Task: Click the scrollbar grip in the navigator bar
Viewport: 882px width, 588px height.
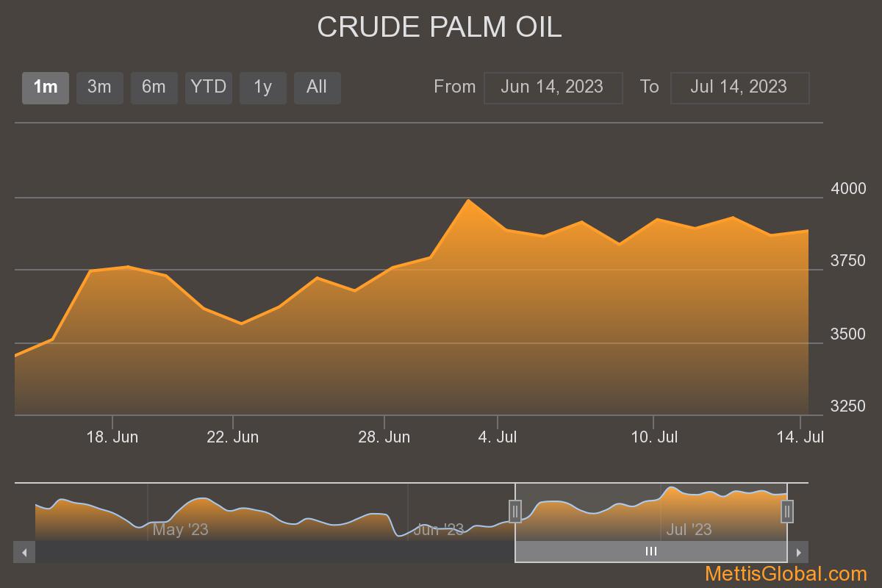Action: click(650, 551)
